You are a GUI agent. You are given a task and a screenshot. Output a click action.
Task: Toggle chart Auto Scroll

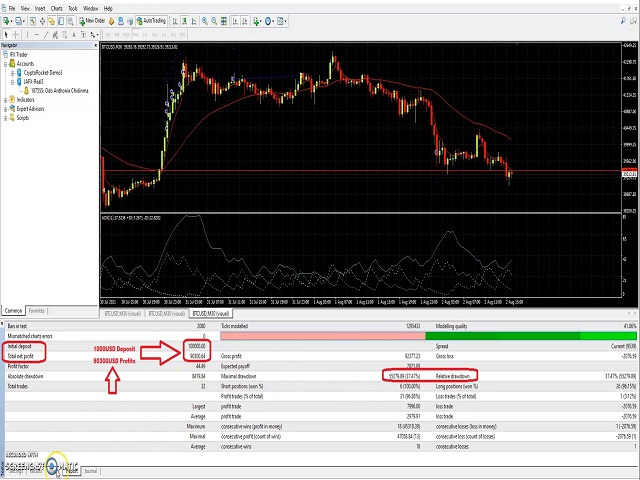(235, 21)
